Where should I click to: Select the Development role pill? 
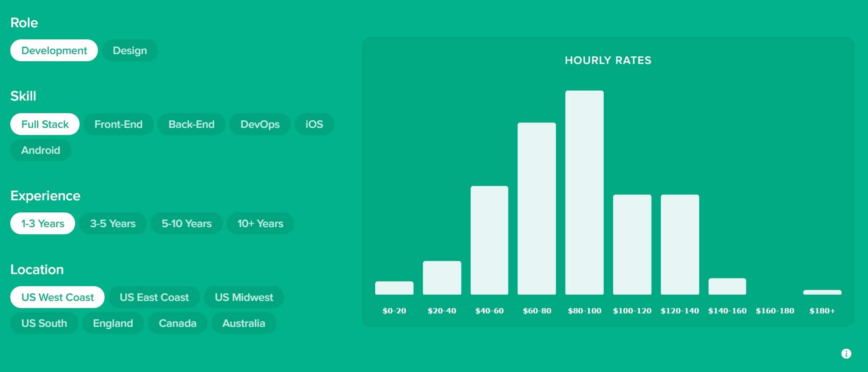54,51
